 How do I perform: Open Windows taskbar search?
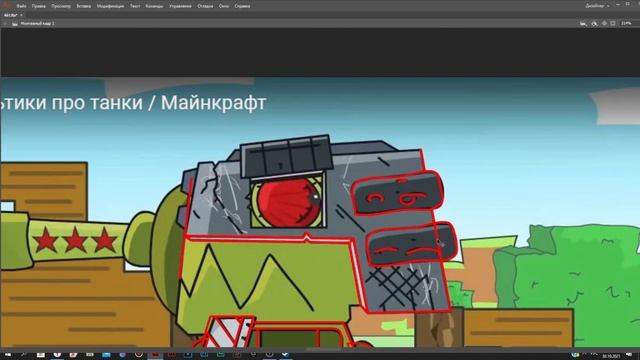pos(23,355)
